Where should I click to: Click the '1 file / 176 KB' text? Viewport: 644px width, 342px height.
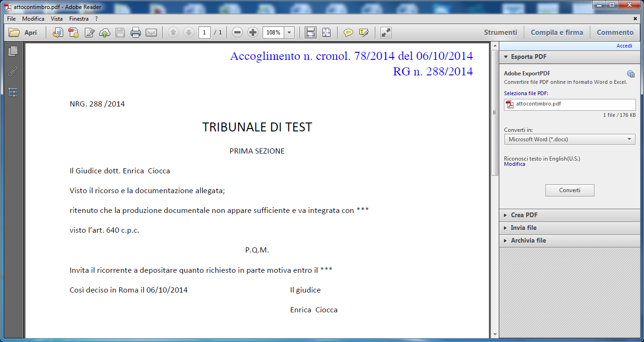(619, 115)
